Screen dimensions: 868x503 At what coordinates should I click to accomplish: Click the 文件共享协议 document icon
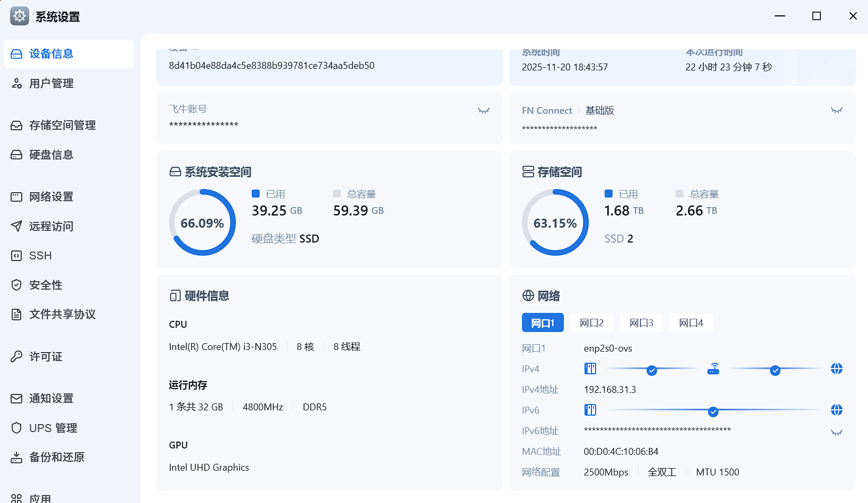(16, 315)
